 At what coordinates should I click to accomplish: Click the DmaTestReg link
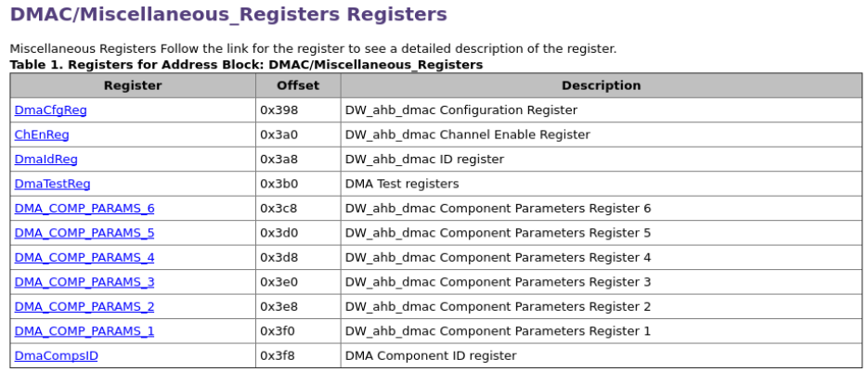pyautogui.click(x=52, y=184)
